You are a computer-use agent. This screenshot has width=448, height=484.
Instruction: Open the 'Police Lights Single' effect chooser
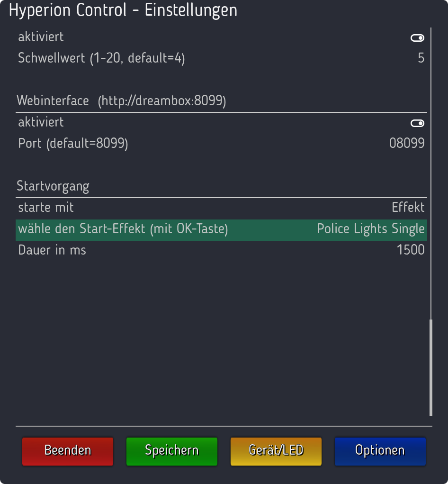click(370, 229)
